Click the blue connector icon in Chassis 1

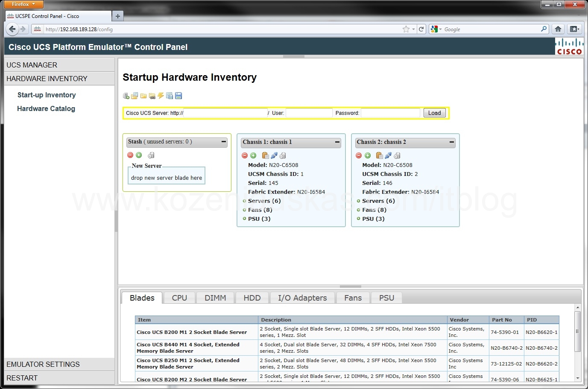(x=274, y=155)
